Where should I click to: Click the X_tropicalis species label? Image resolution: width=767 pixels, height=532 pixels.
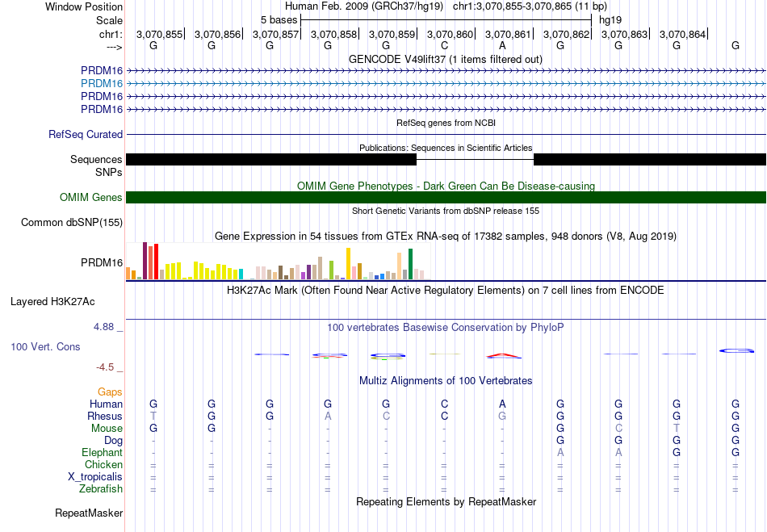tap(95, 477)
